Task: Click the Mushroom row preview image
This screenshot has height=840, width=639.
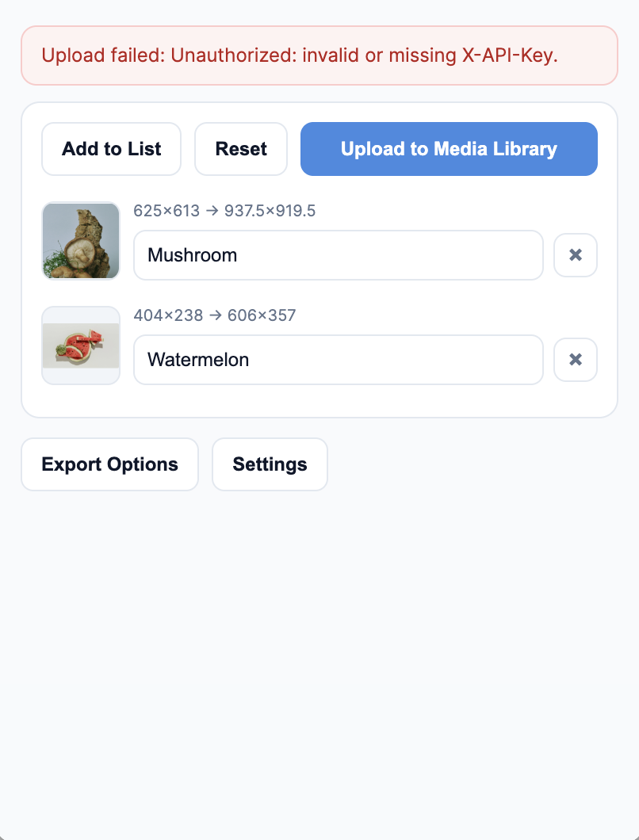Action: click(80, 240)
